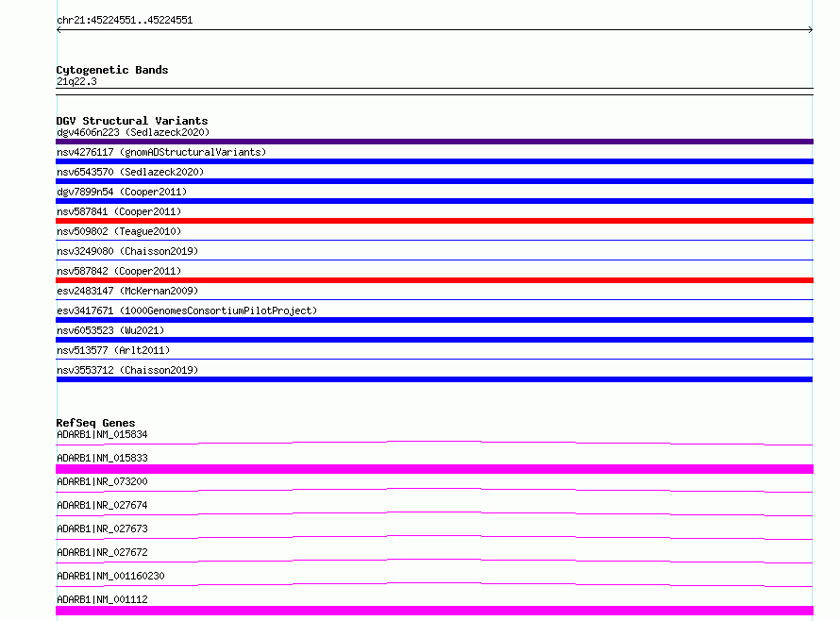This screenshot has width=840, height=621.
Task: Click transcript ADARB1|NR_027672
Action: coord(102,552)
